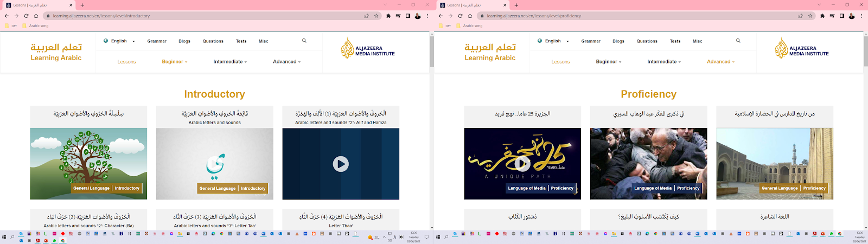Viewport: 868px width, 244px height.
Task: Expand Beginner dropdown on the Proficiency page
Action: [609, 62]
